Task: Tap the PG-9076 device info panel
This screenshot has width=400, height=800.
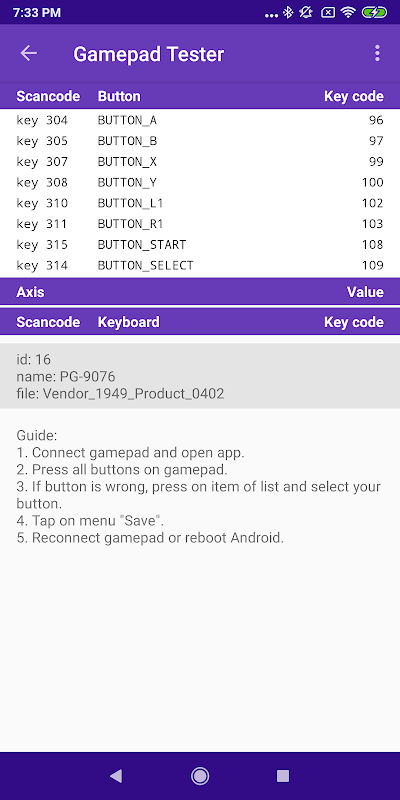Action: pos(200,376)
